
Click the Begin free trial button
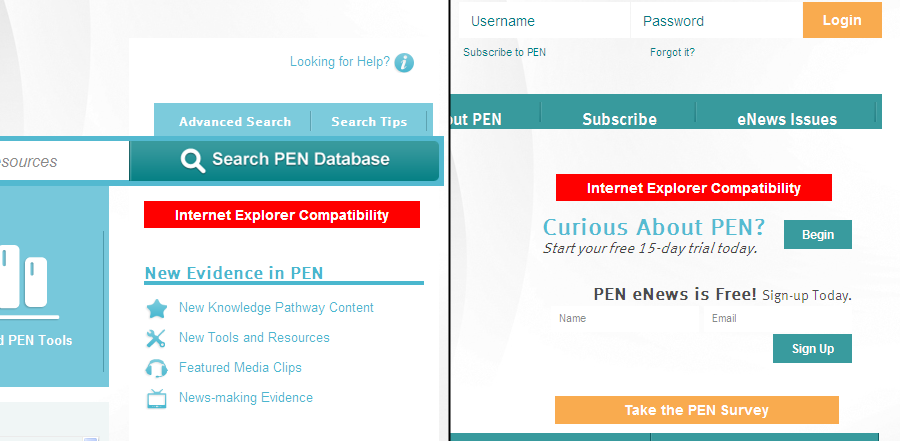[x=818, y=234]
